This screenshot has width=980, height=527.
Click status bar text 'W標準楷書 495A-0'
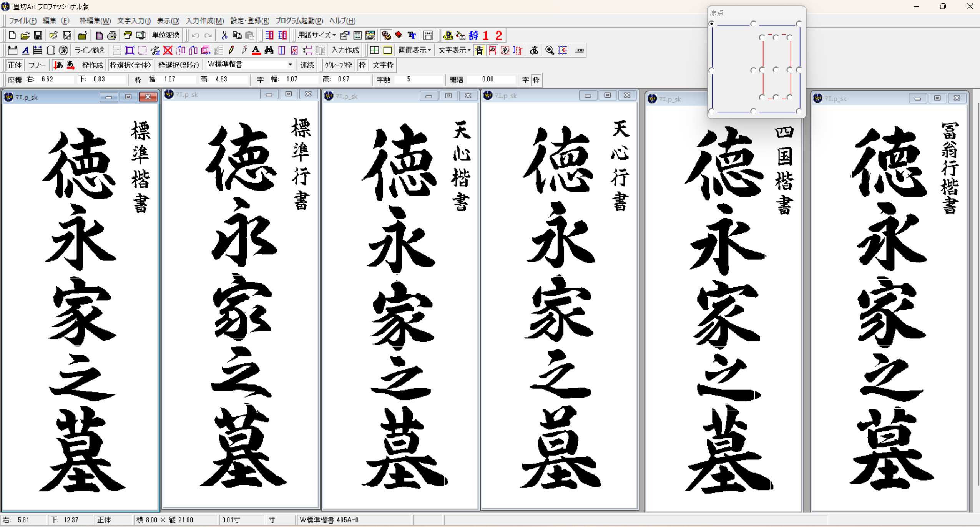329,520
